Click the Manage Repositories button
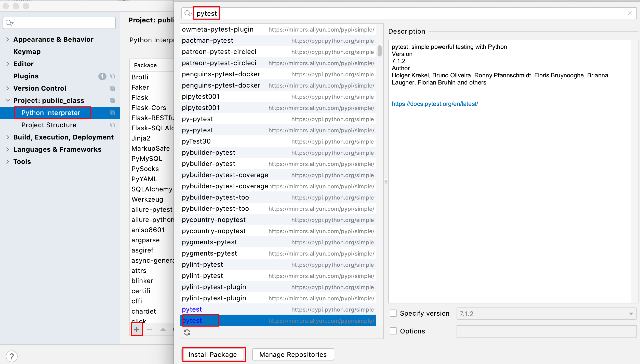The width and height of the screenshot is (640, 364). 293,354
